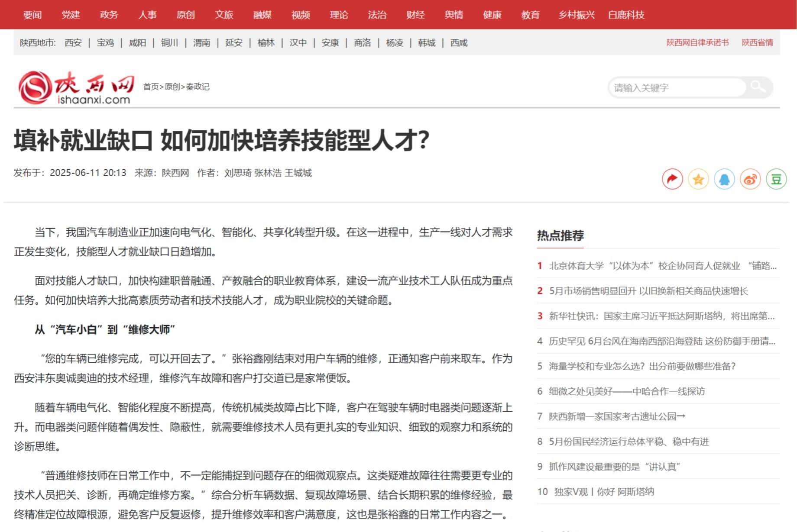Open hot article 5月市场销售明显回升
Image resolution: width=797 pixels, height=532 pixels.
(x=648, y=291)
